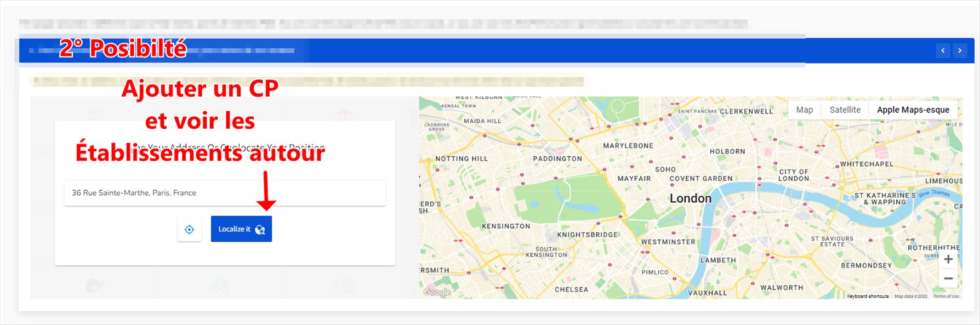Zoom in the map with plus

point(948,259)
